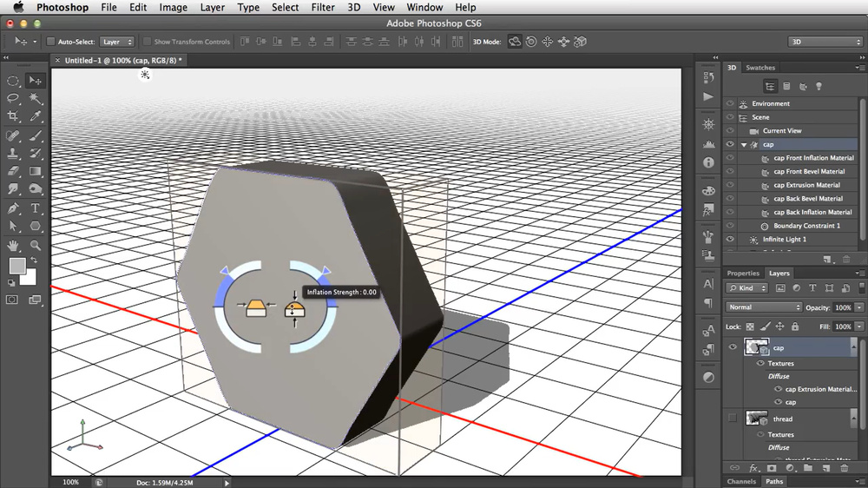Click the foreground color swatch
Screen dimensions: 868x488
tap(16, 266)
